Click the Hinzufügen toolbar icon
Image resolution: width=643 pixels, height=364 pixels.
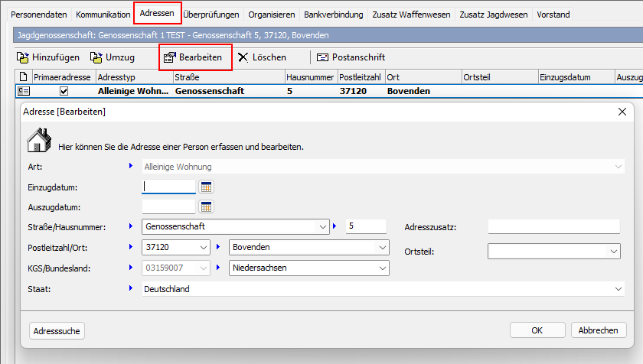[x=23, y=57]
